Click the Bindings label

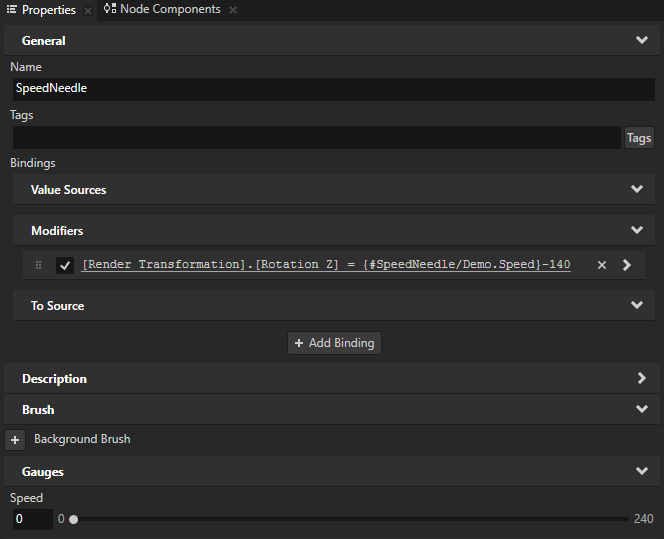point(33,163)
